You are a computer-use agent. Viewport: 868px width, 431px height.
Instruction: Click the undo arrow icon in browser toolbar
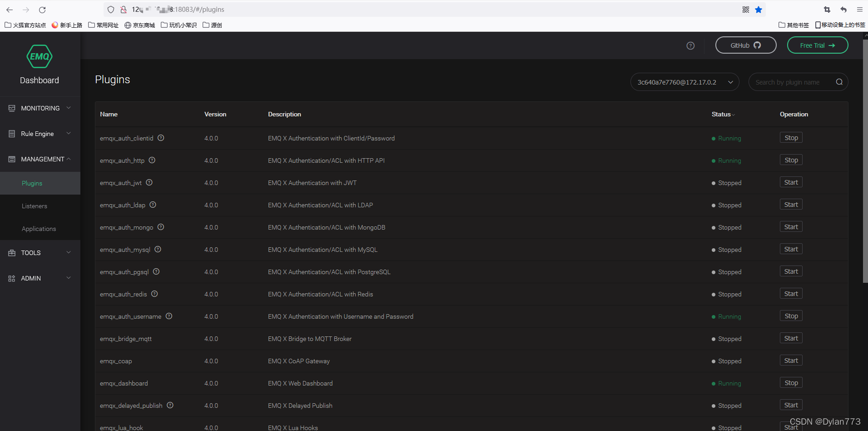(x=843, y=10)
